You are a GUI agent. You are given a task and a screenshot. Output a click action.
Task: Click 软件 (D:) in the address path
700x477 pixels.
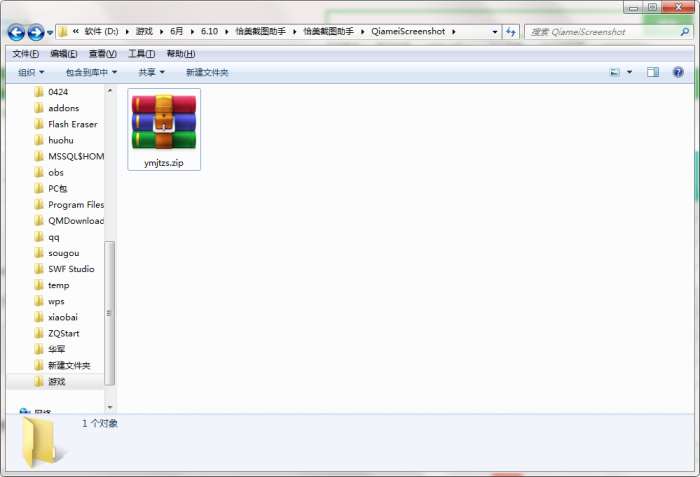click(101, 32)
